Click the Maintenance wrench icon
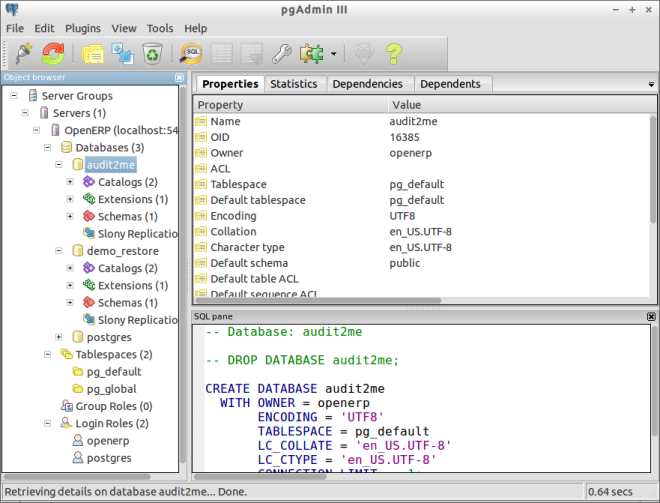This screenshot has width=660, height=503. coord(282,53)
